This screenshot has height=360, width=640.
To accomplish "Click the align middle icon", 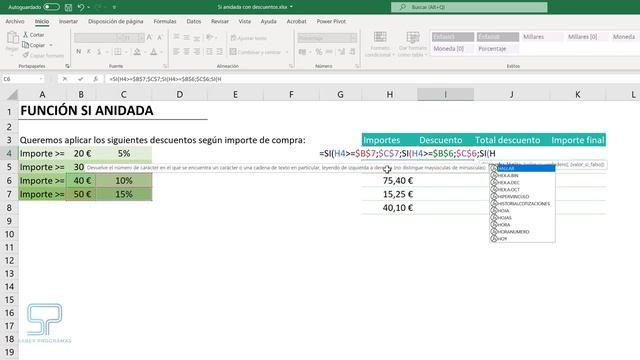I will coord(187,38).
